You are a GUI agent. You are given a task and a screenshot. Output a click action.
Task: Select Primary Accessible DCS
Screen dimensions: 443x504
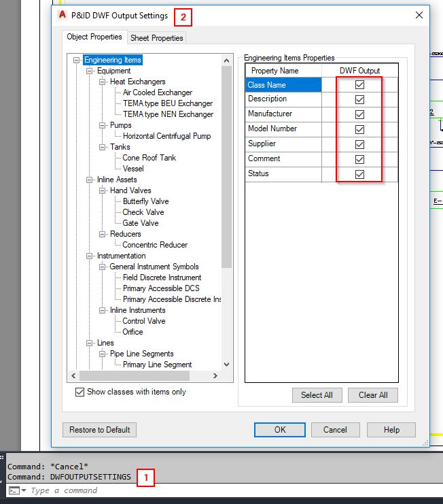coord(161,288)
